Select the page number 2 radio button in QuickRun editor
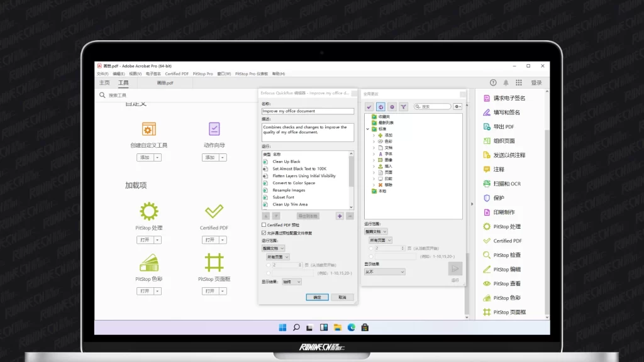 [269, 265]
